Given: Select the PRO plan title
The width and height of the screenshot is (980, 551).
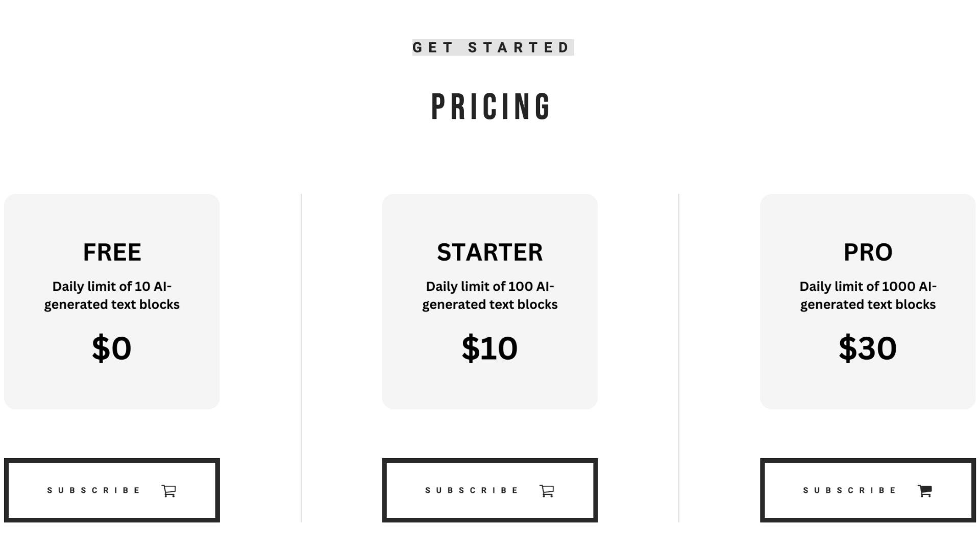Looking at the screenshot, I should (868, 252).
